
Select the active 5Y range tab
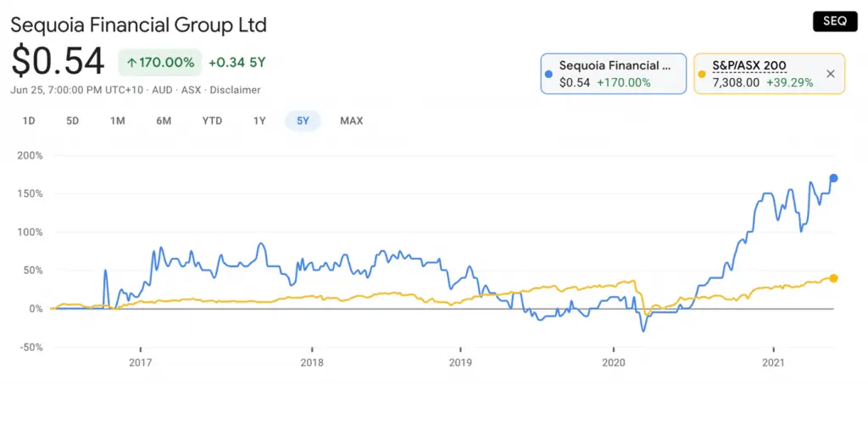click(303, 120)
